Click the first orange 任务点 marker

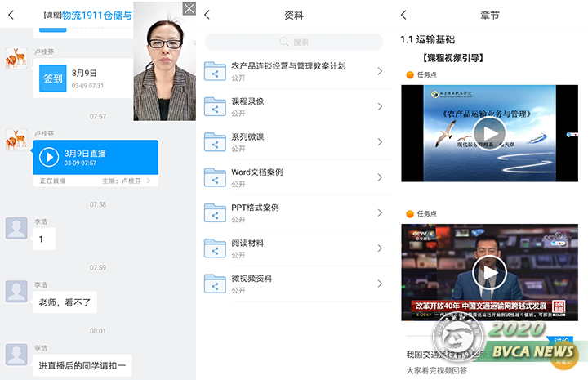click(x=410, y=74)
